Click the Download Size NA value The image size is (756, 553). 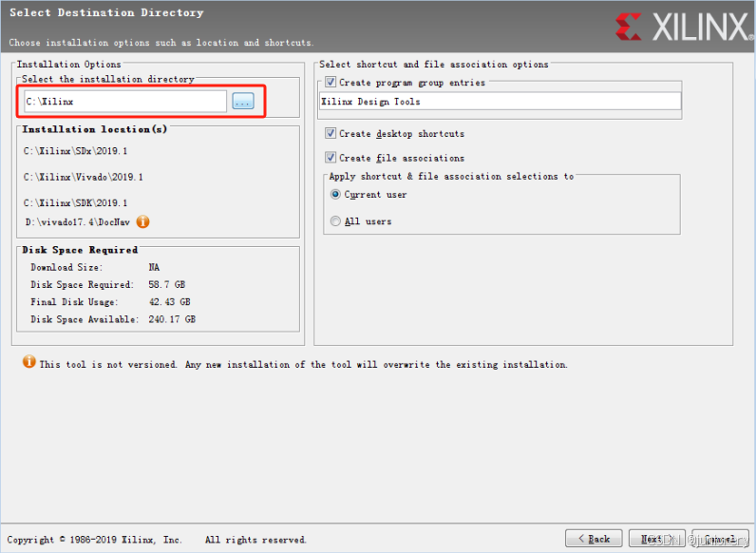tap(154, 267)
